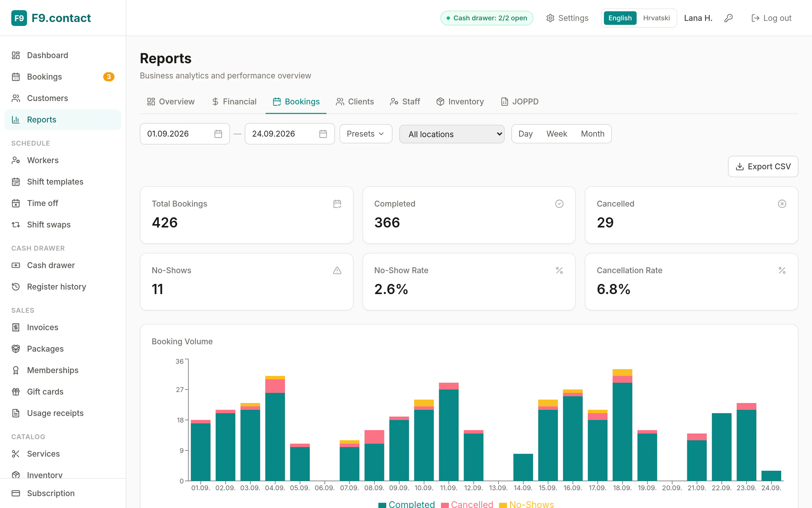Click the Log out arrow icon

755,18
